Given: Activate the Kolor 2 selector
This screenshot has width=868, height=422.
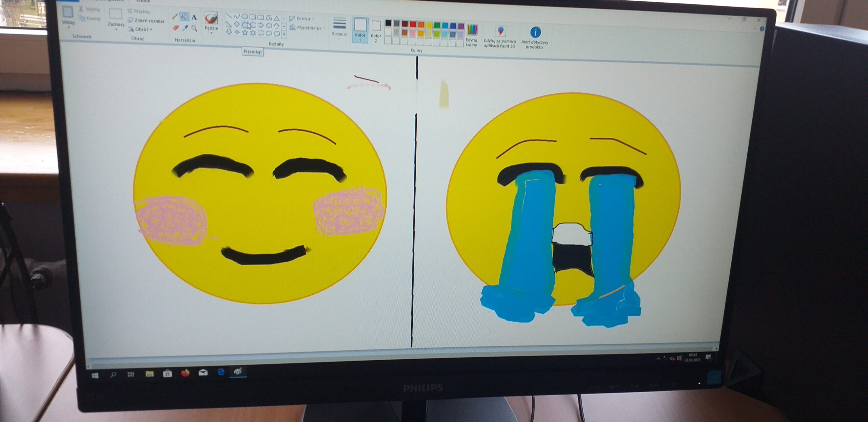Looking at the screenshot, I should click(x=376, y=31).
